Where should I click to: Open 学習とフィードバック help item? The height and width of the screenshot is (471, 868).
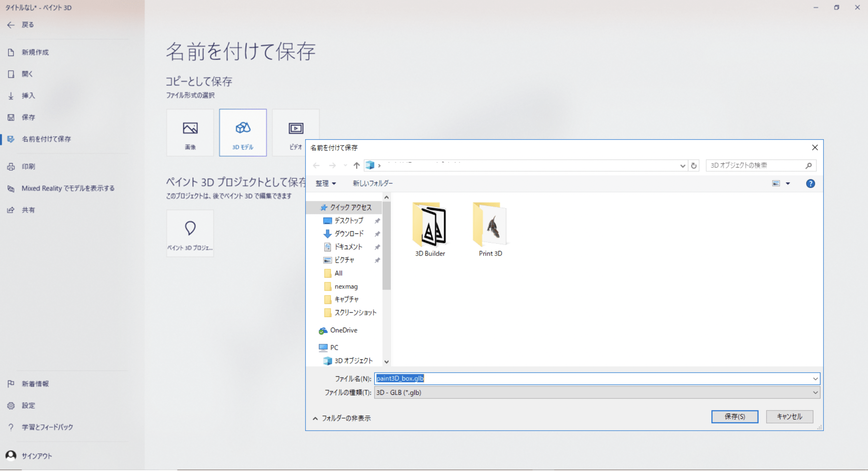pyautogui.click(x=47, y=427)
